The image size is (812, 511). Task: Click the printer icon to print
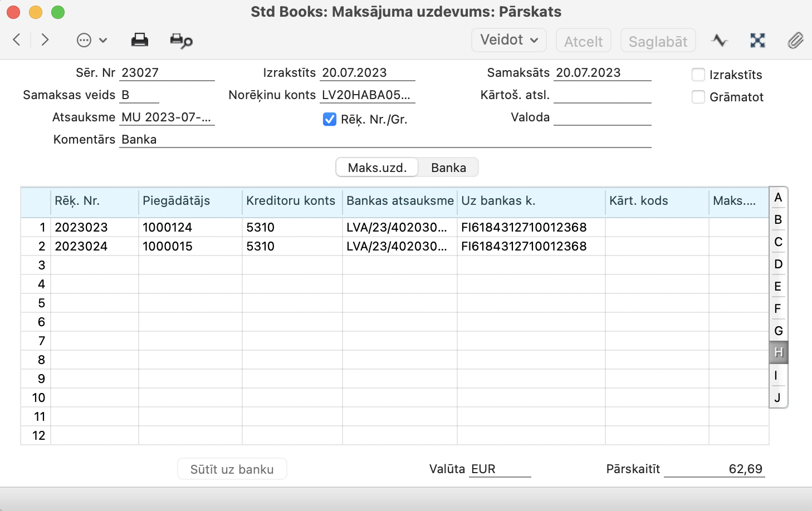coord(139,40)
